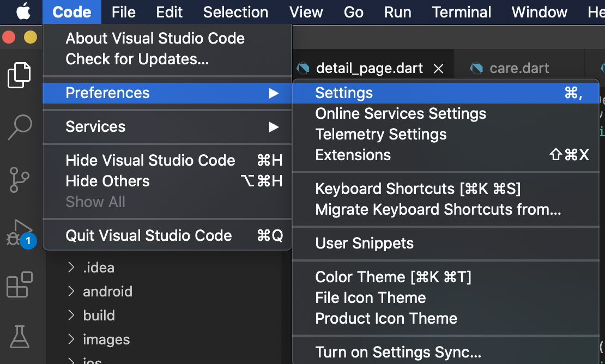Open the Explorer view in activity bar

point(19,75)
